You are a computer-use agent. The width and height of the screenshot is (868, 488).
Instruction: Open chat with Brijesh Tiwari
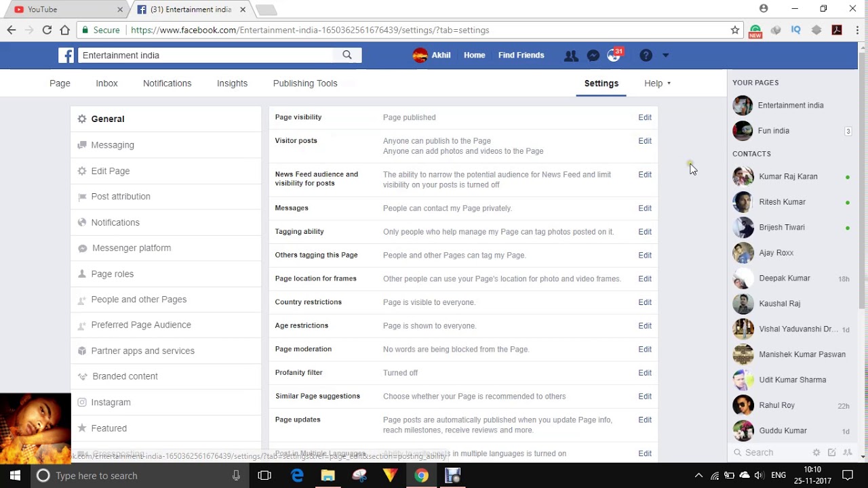(x=791, y=227)
